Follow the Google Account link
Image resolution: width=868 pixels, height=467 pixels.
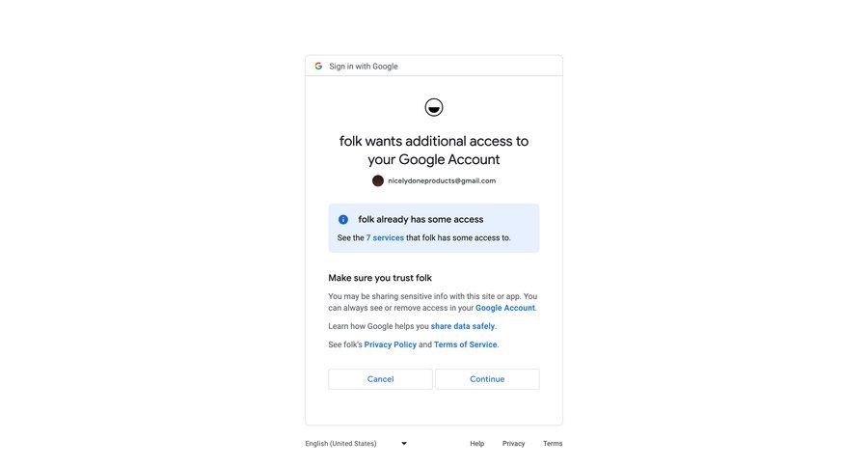tap(504, 308)
